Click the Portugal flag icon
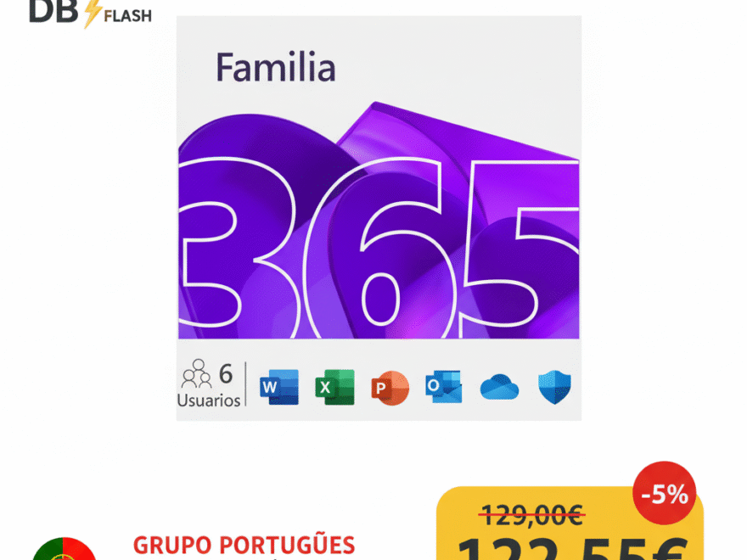 (65, 549)
